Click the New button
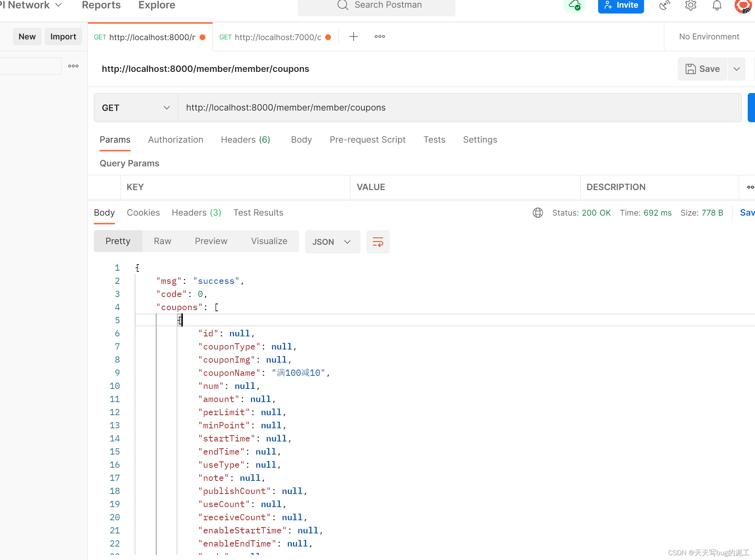This screenshot has width=755, height=560. [27, 37]
